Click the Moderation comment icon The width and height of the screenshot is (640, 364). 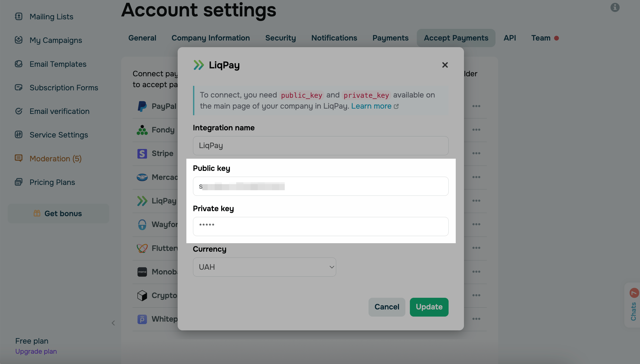[x=19, y=158]
